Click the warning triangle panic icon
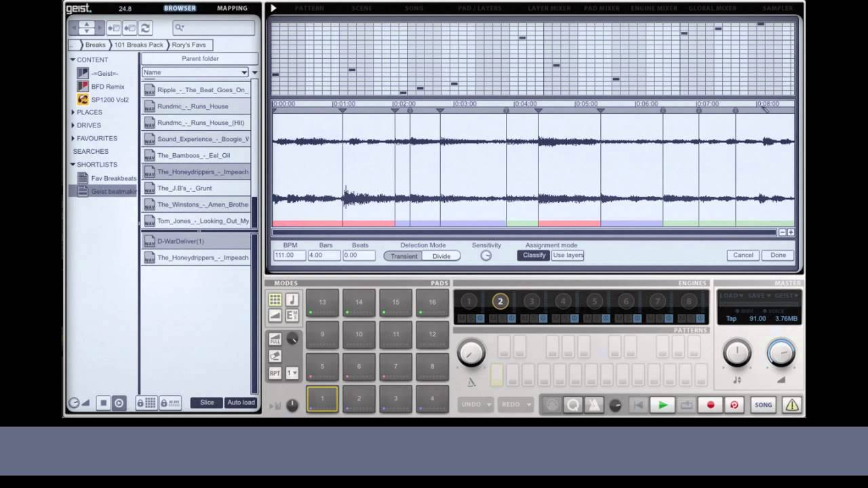The height and width of the screenshot is (488, 868). click(791, 405)
